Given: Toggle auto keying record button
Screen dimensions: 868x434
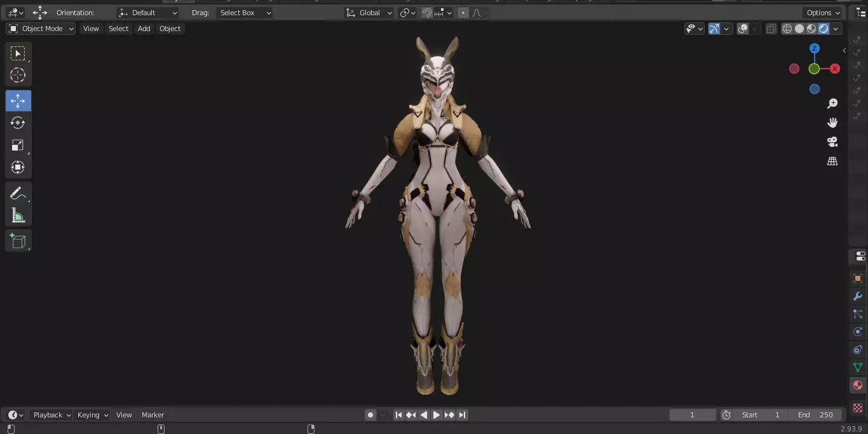Looking at the screenshot, I should [370, 415].
